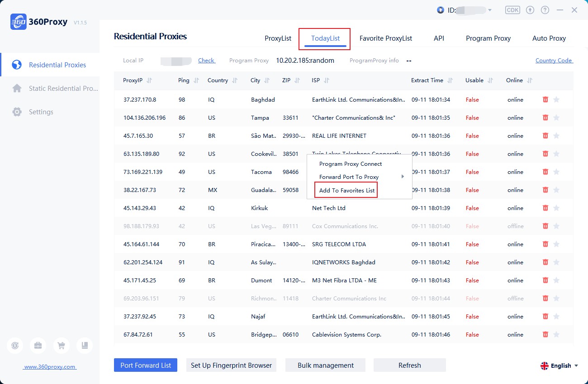Star the 45.7.165.30 proxy
588x384 pixels.
click(556, 136)
